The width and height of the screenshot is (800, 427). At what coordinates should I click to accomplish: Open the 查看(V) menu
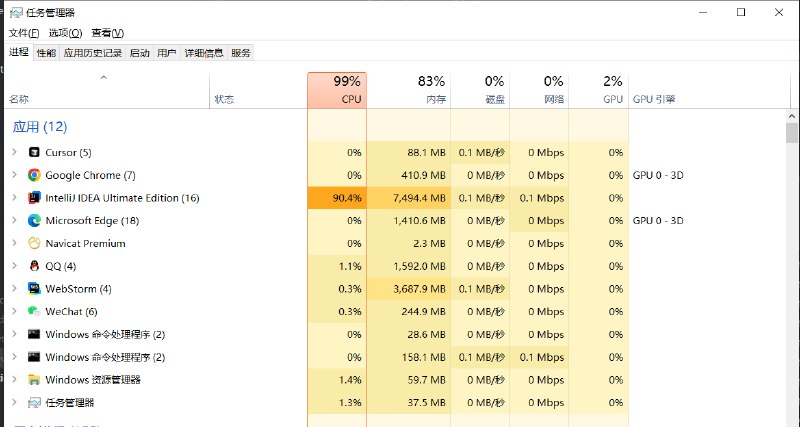point(108,33)
